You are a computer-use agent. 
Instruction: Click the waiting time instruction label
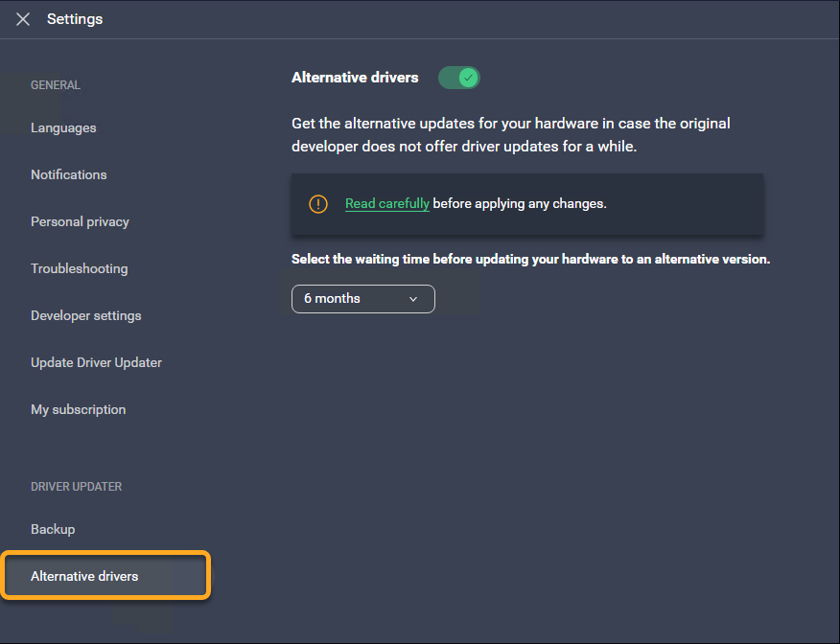[x=530, y=260]
